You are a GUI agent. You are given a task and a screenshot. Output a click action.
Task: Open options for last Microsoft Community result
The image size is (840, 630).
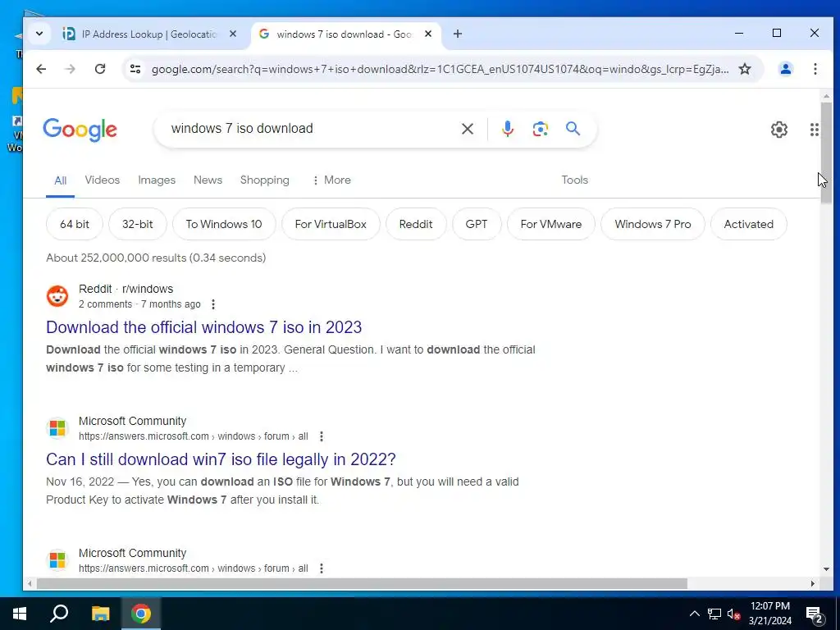[x=322, y=568]
